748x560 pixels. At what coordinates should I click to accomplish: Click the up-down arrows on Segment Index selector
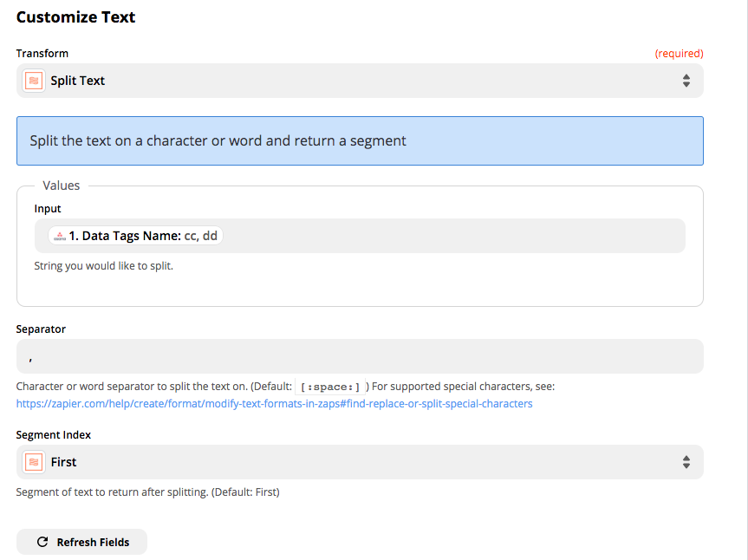(686, 462)
